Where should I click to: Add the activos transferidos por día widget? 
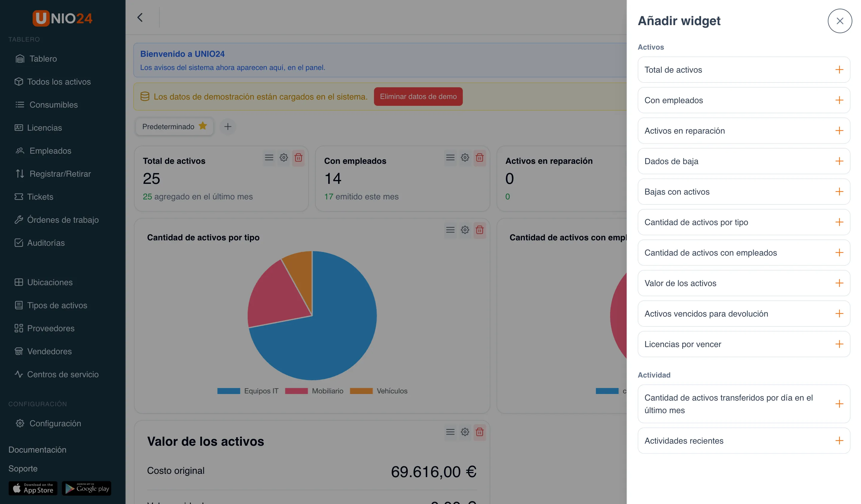(x=839, y=404)
